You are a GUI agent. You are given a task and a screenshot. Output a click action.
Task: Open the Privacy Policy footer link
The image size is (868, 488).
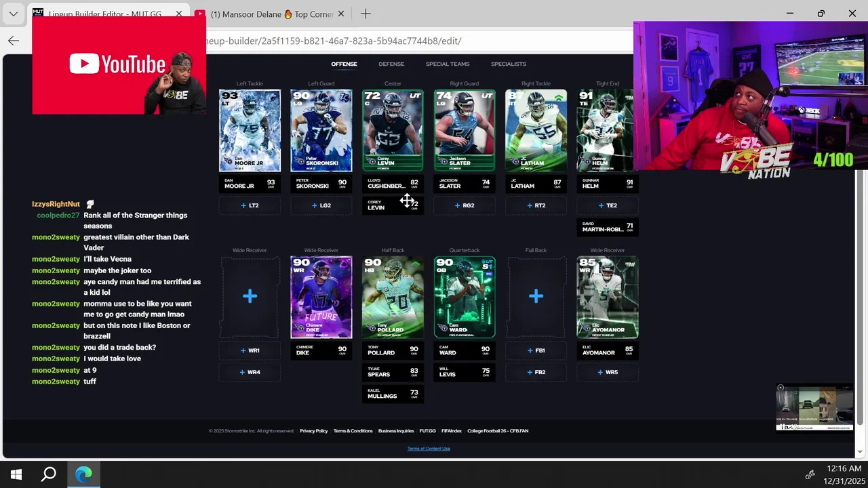point(314,431)
